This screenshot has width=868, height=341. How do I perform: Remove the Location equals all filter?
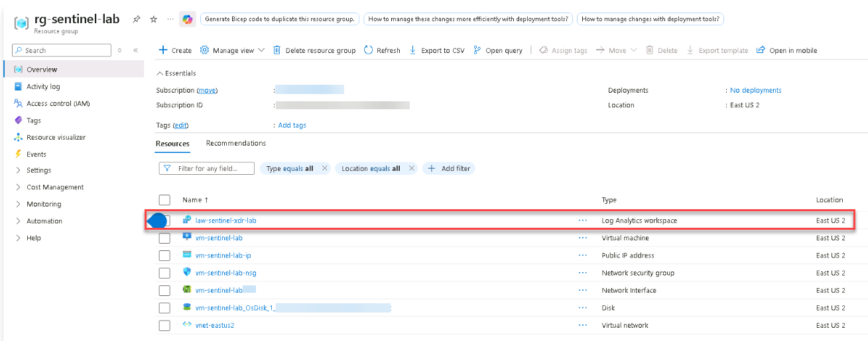[411, 169]
